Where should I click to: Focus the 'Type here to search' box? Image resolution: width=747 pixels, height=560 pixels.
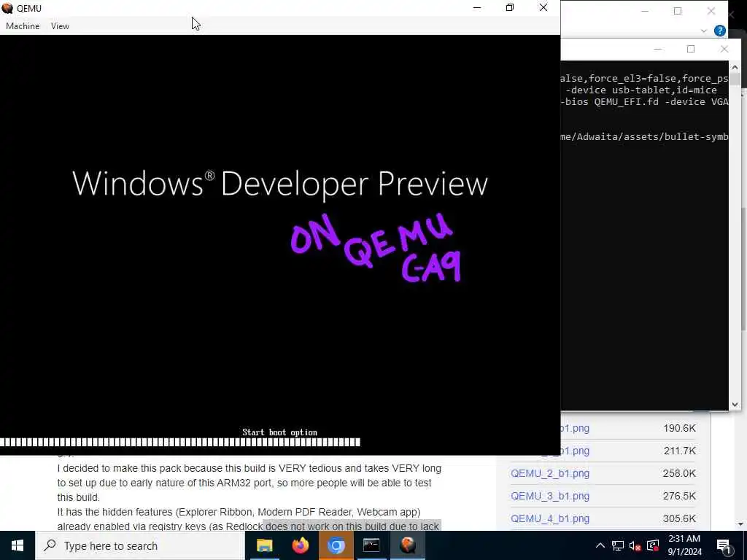(x=140, y=545)
